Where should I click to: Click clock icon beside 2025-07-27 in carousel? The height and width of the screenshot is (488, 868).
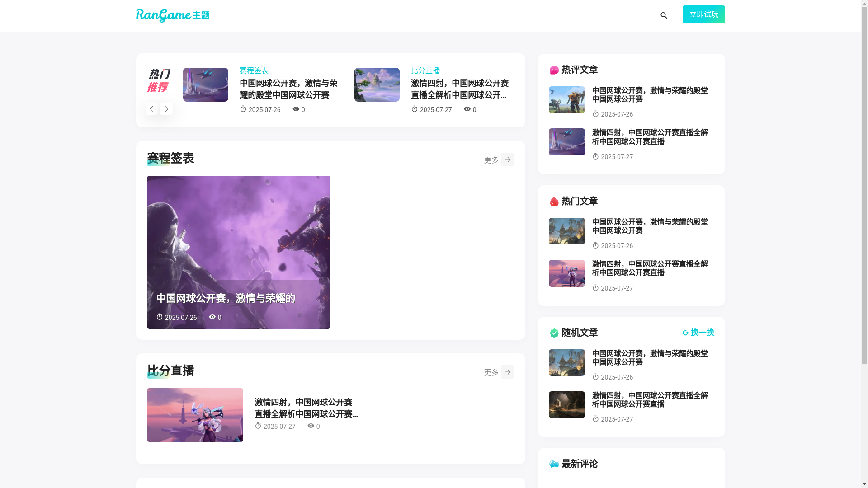click(414, 109)
